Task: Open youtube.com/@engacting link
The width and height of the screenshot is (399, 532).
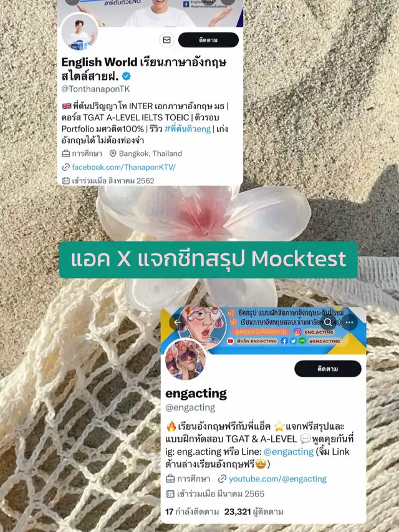Action: coord(277,479)
